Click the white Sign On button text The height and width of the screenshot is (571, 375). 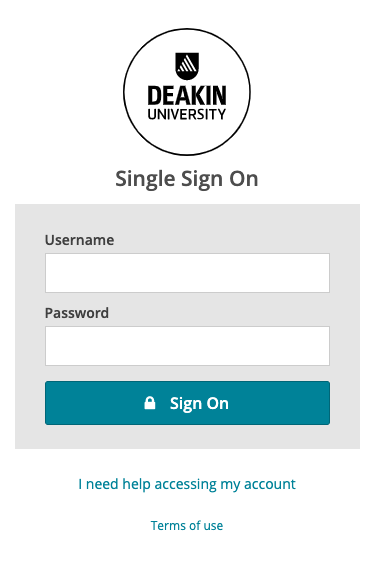pyautogui.click(x=199, y=403)
